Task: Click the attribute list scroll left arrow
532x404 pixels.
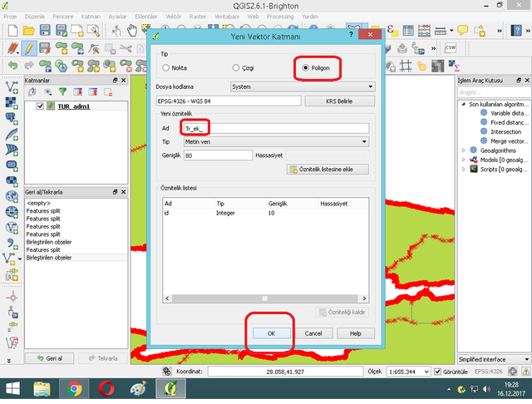Action: (x=167, y=298)
